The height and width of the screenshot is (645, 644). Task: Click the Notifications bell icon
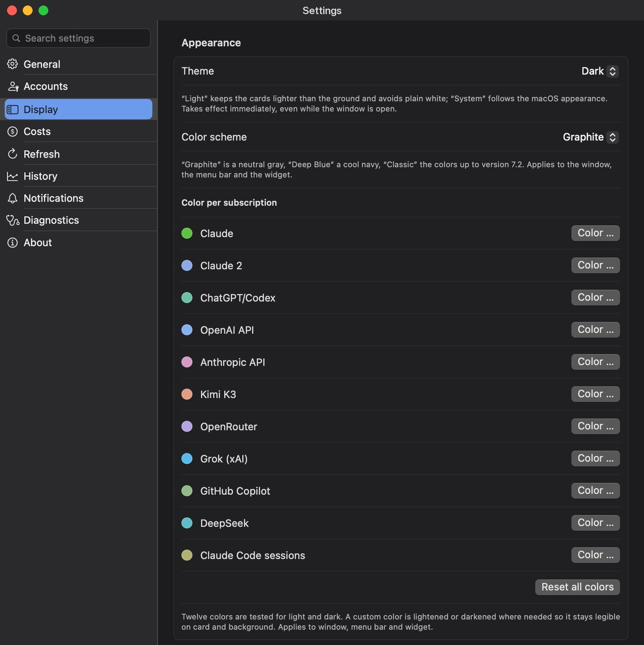coord(13,198)
